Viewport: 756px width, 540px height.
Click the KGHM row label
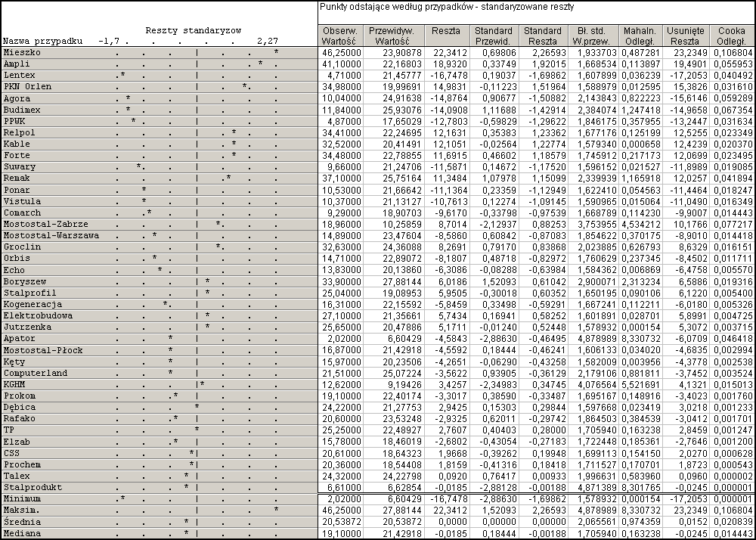click(14, 384)
